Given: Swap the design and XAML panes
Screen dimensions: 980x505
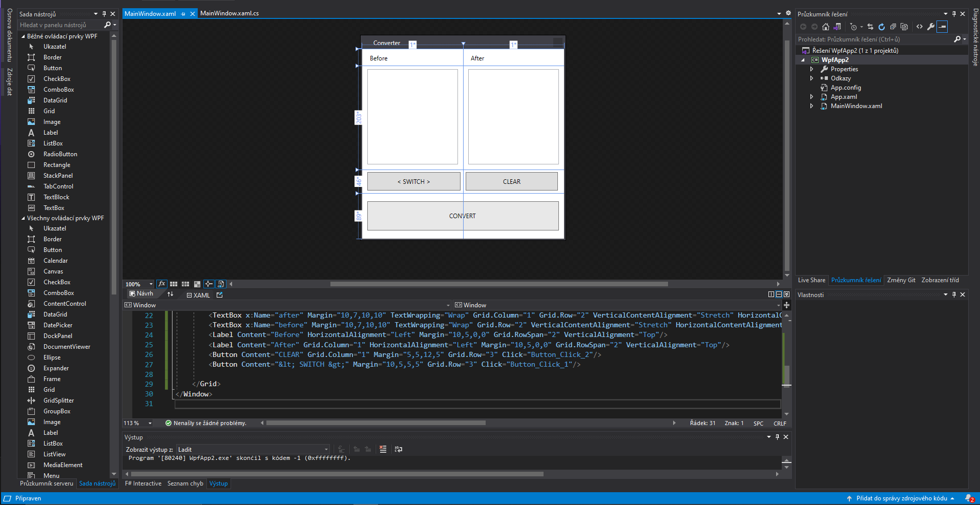Looking at the screenshot, I should [x=170, y=294].
